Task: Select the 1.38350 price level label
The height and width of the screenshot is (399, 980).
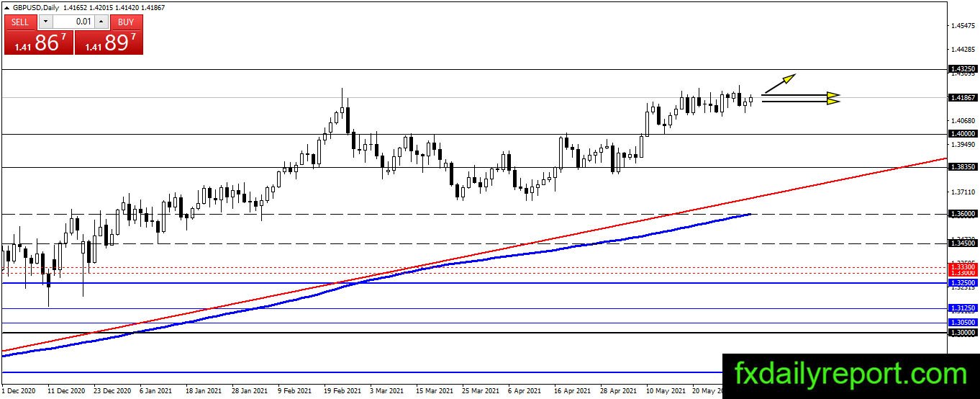Action: (x=963, y=167)
